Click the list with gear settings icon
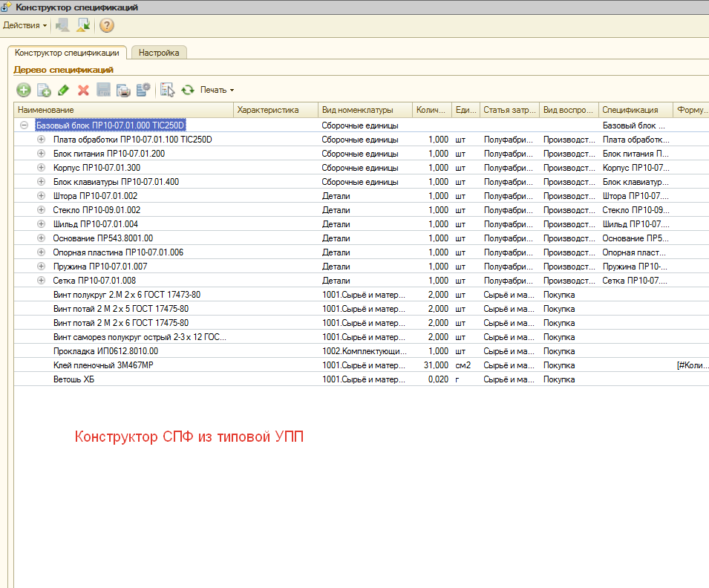709x588 pixels. point(143,90)
